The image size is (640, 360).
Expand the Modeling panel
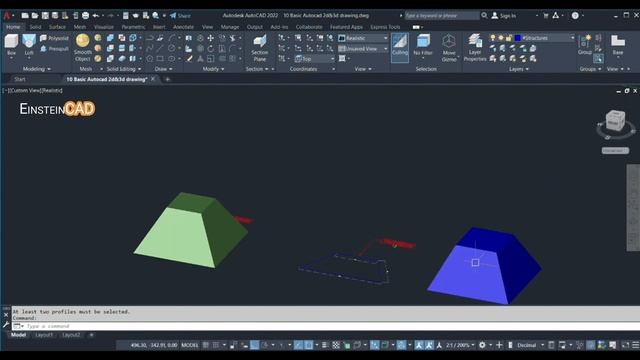[37, 69]
